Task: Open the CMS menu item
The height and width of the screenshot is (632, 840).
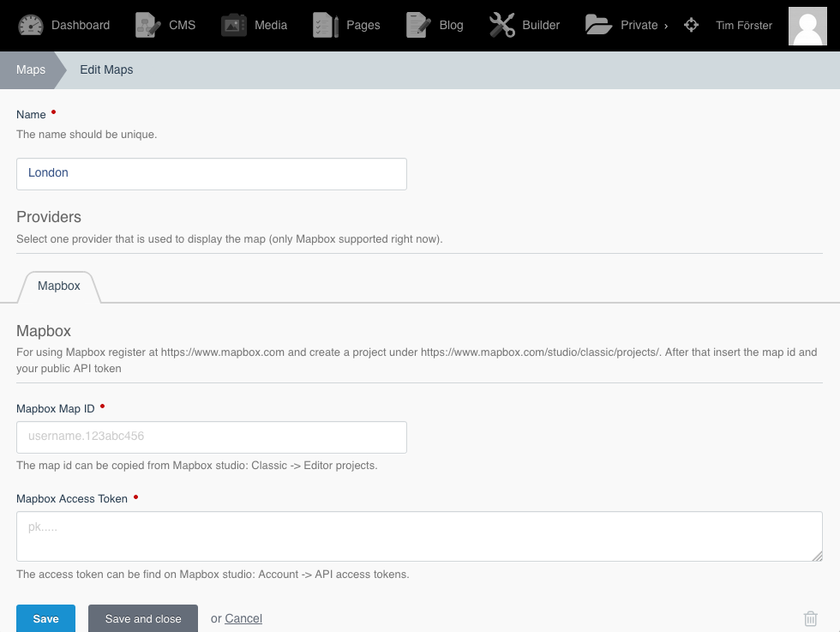Action: coord(182,25)
